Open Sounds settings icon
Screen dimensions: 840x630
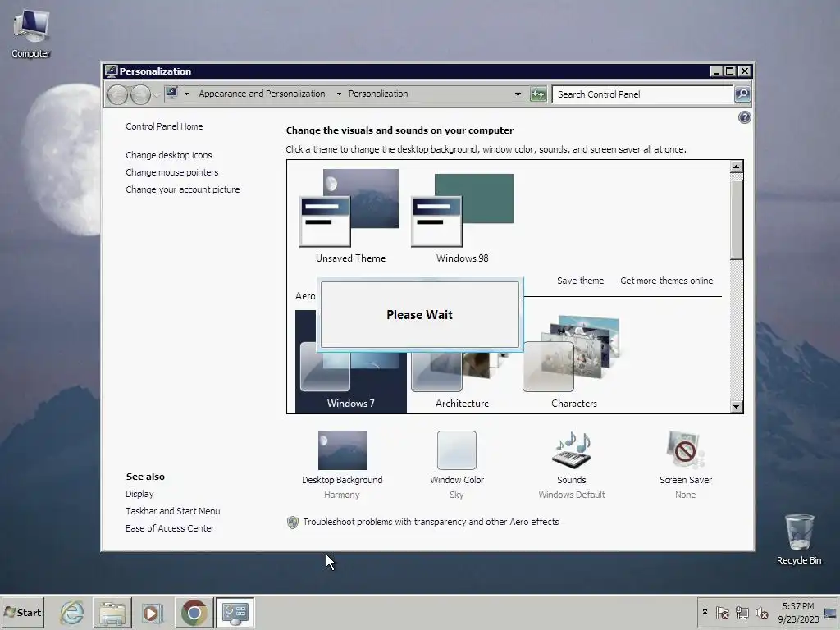[572, 450]
